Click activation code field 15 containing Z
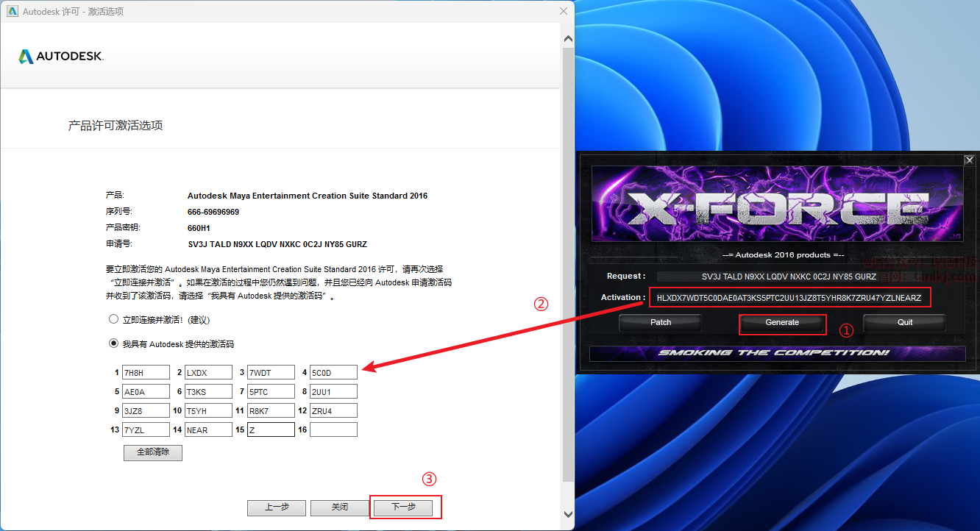This screenshot has width=980, height=531. click(271, 430)
